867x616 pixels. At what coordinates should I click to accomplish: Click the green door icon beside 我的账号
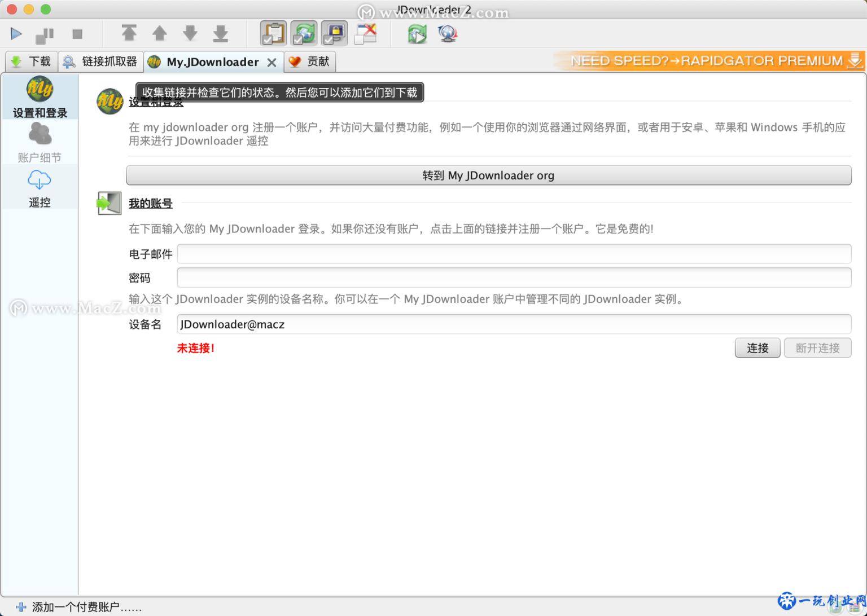point(109,203)
